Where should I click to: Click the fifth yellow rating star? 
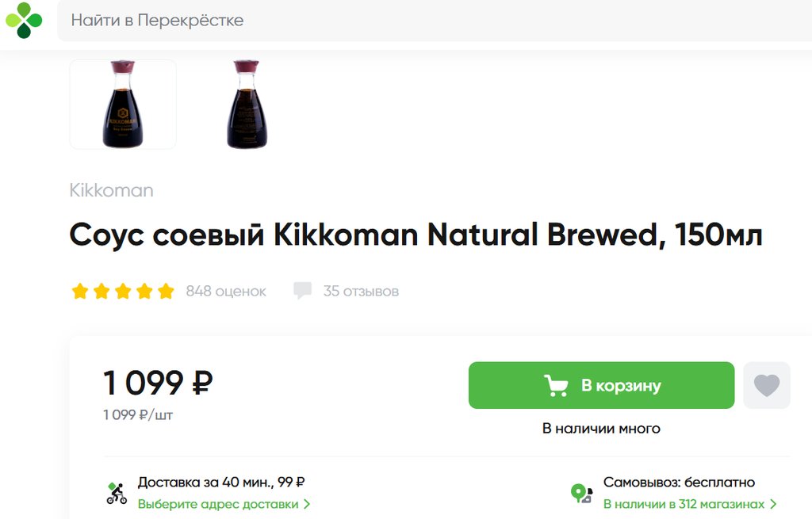pos(166,291)
